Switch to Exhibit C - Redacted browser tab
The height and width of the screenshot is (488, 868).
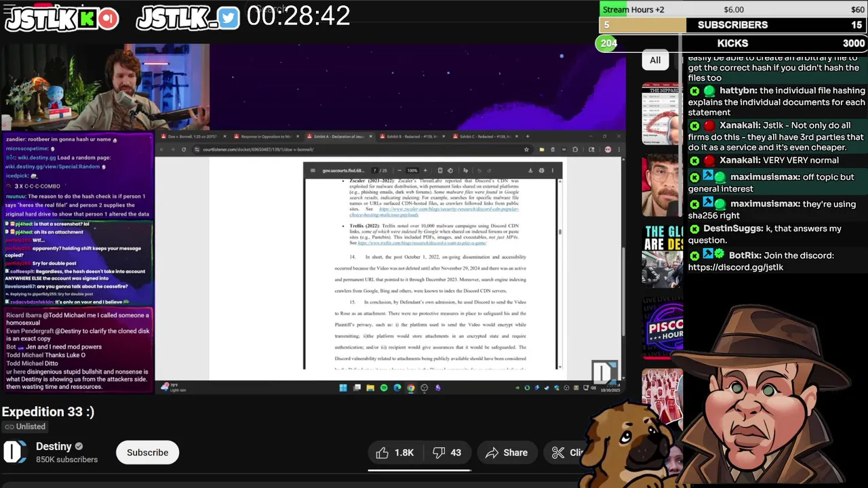pyautogui.click(x=486, y=136)
